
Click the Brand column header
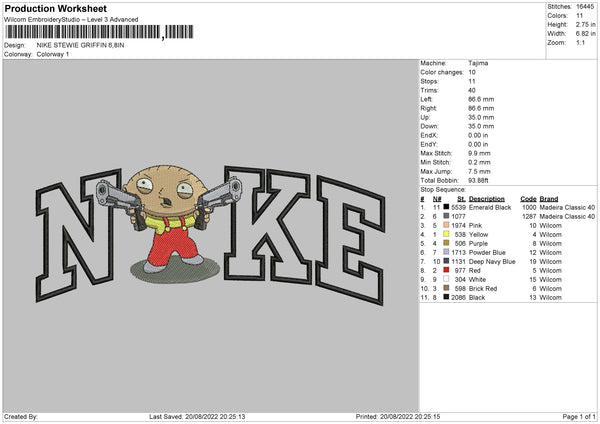pyautogui.click(x=549, y=199)
